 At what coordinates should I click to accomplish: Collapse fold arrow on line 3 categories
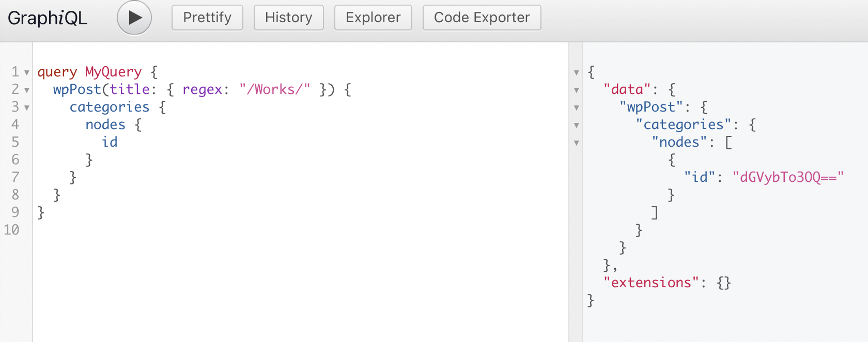coord(27,108)
